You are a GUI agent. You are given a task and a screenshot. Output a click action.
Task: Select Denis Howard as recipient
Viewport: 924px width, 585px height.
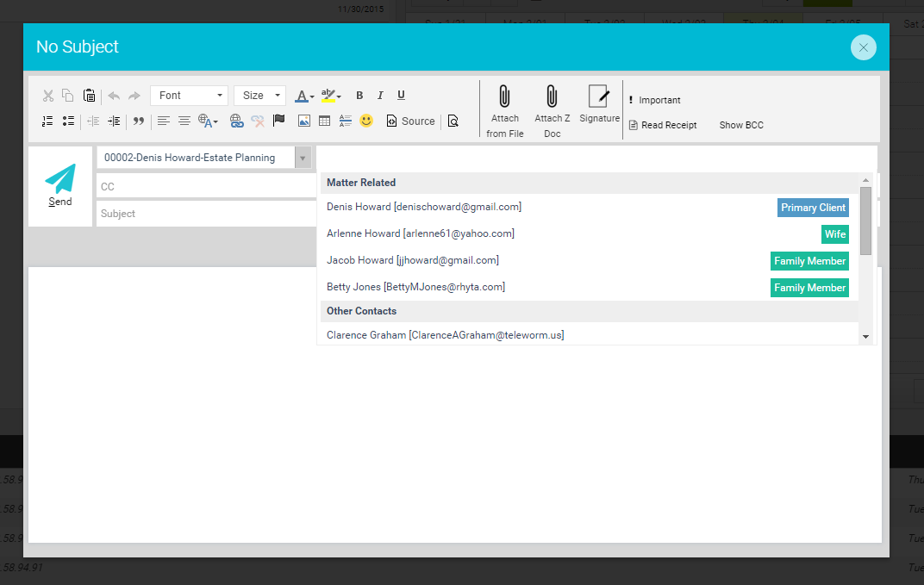pyautogui.click(x=424, y=207)
